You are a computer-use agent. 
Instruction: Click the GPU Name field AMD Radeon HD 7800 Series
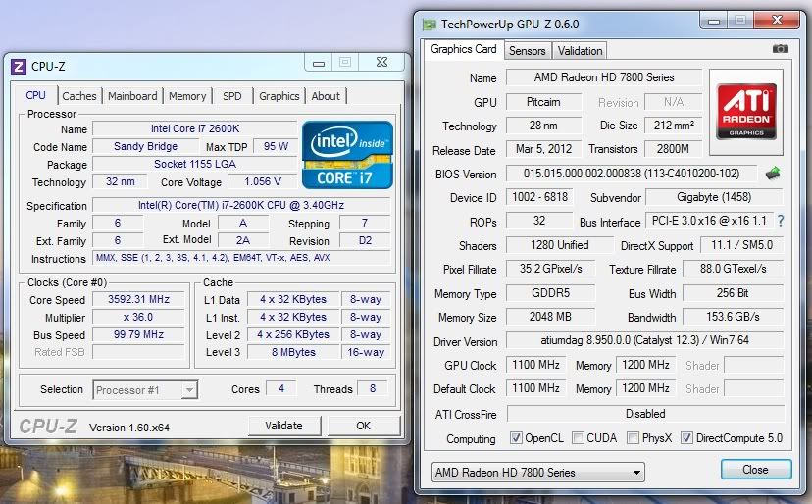point(604,77)
